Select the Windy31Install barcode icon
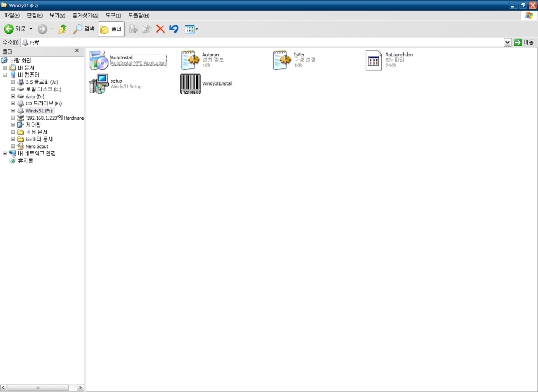 190,84
